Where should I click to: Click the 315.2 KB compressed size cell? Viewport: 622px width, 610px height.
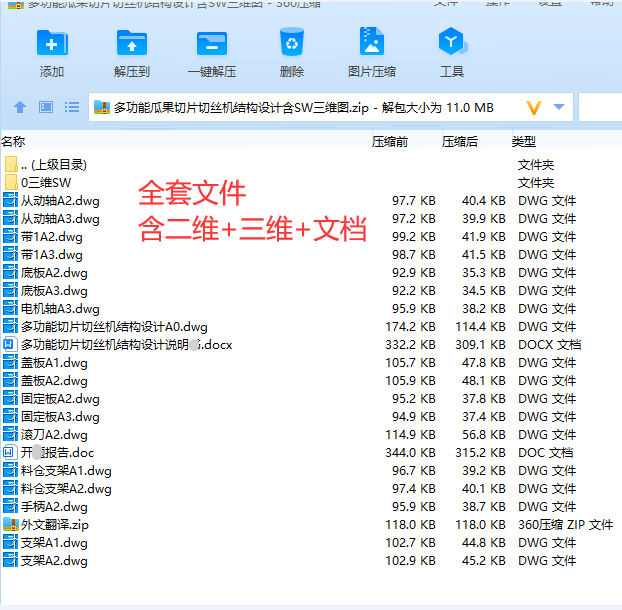480,453
